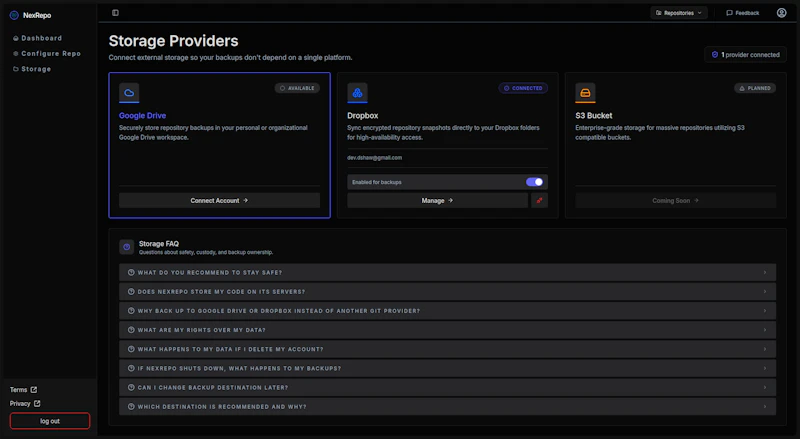This screenshot has width=800, height=439.
Task: Toggle the sidebar panel icon
Action: point(115,13)
